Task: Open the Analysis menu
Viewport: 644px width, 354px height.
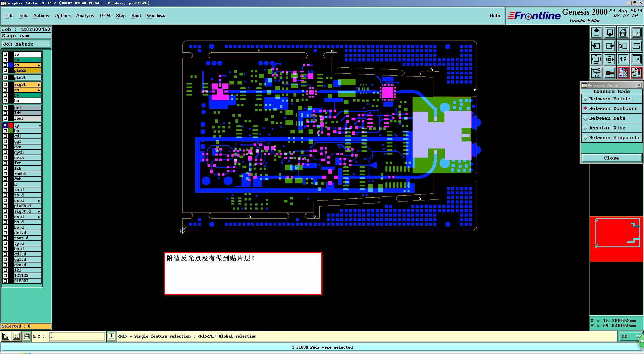Action: click(85, 16)
